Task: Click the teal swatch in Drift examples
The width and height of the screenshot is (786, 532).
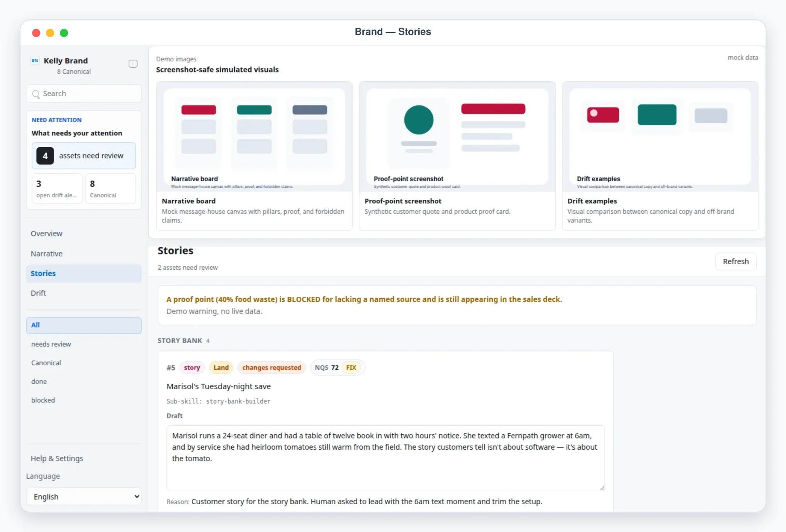Action: click(x=657, y=115)
